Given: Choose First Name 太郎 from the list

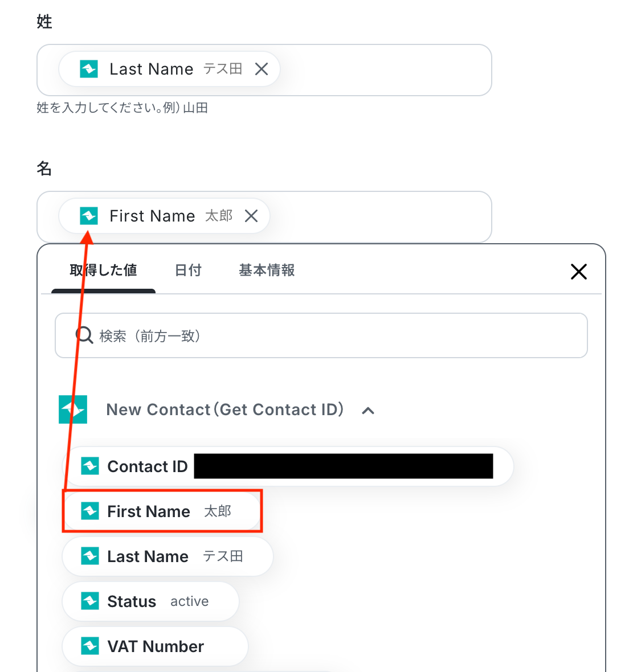Looking at the screenshot, I should tap(162, 511).
